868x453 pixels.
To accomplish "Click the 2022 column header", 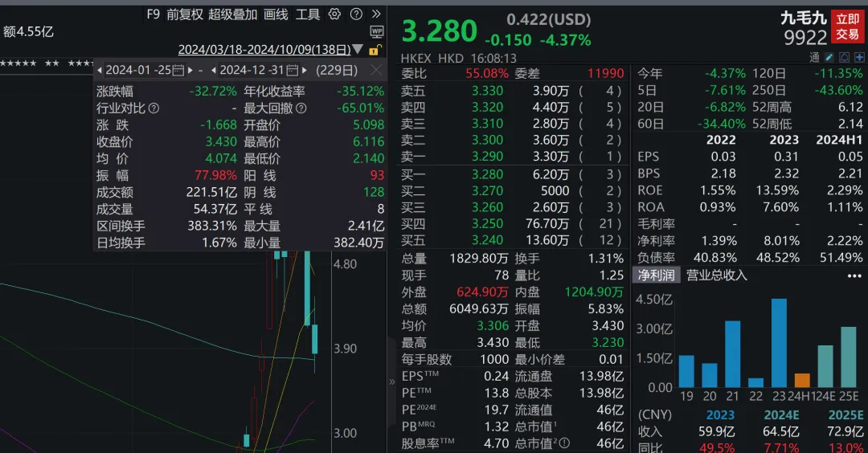I will click(x=721, y=140).
